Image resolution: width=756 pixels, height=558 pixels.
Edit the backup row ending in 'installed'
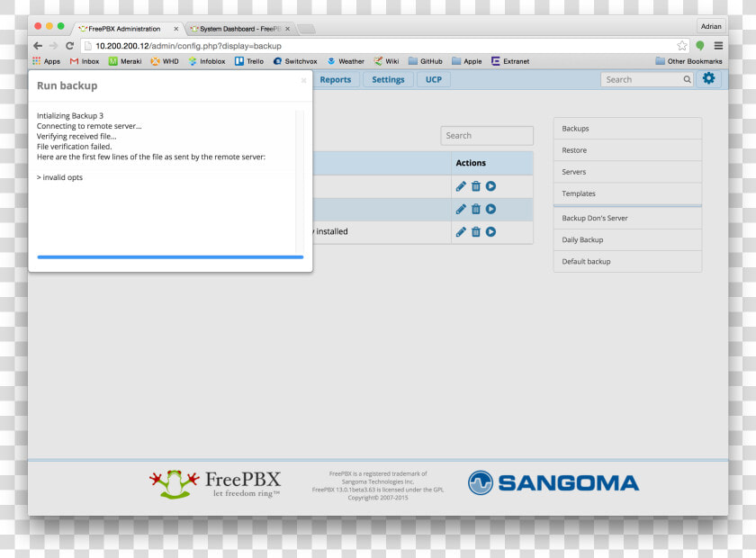pyautogui.click(x=461, y=232)
